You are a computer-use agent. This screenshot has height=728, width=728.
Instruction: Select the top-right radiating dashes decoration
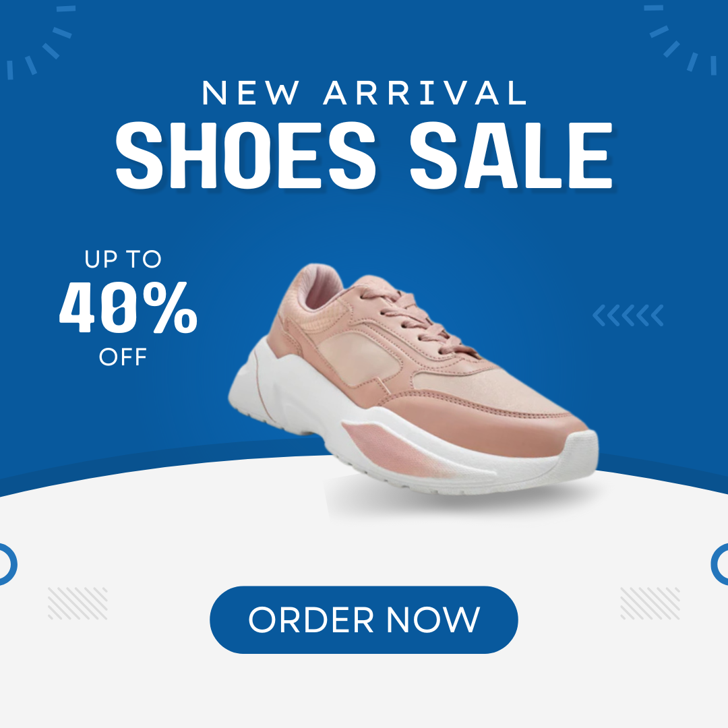point(681,40)
